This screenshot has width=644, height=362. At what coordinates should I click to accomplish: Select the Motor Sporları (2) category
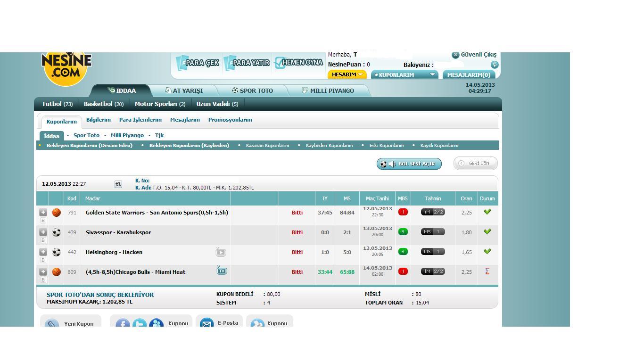(x=160, y=104)
